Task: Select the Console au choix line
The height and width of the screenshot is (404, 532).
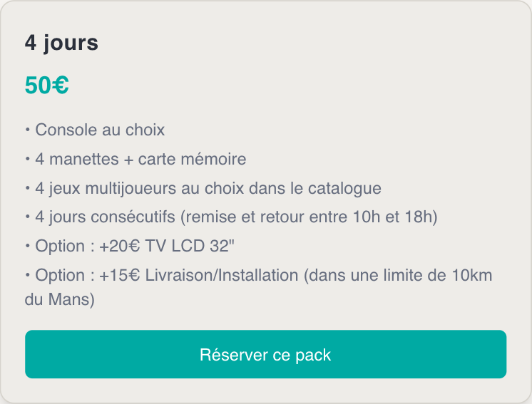Action: coord(95,130)
